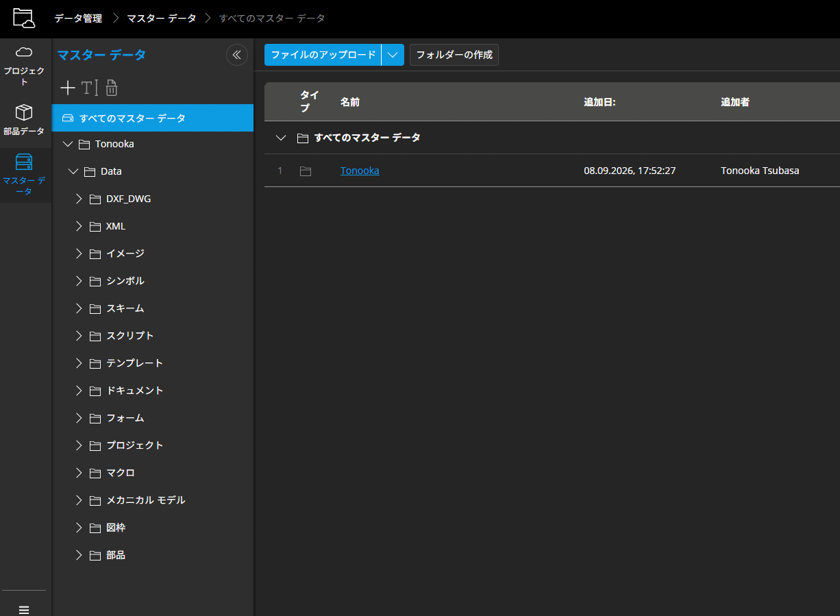Screen dimensions: 840x616
Task: Expand the XML folder
Action: point(79,226)
